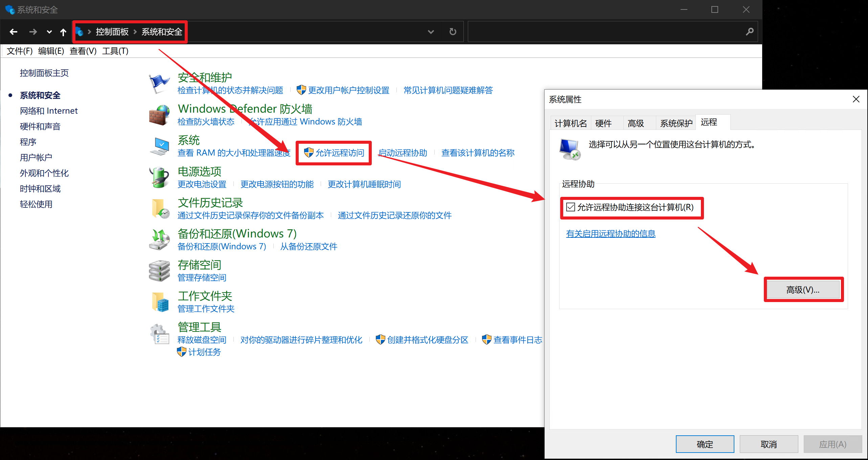Screen dimensions: 868x460
Task: Open 查看该计算机的名称 link
Action: [478, 153]
